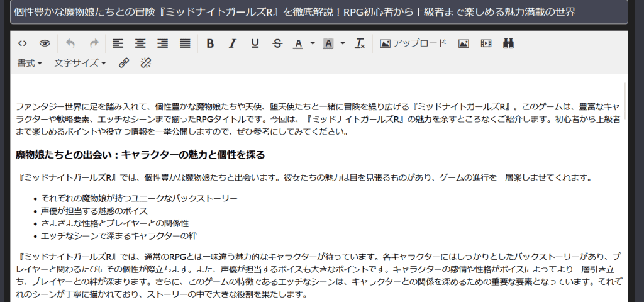Click bullet 声優が担当する魅惑のボイス

94,211
